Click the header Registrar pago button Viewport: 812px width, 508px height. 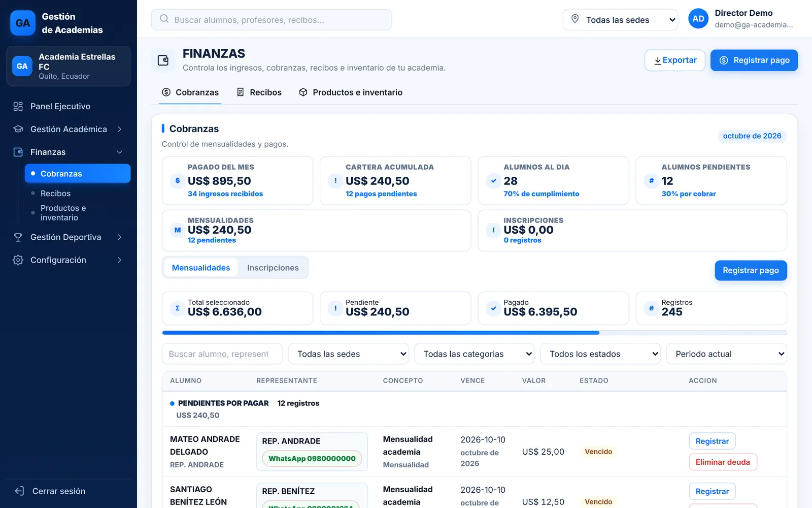pos(754,60)
